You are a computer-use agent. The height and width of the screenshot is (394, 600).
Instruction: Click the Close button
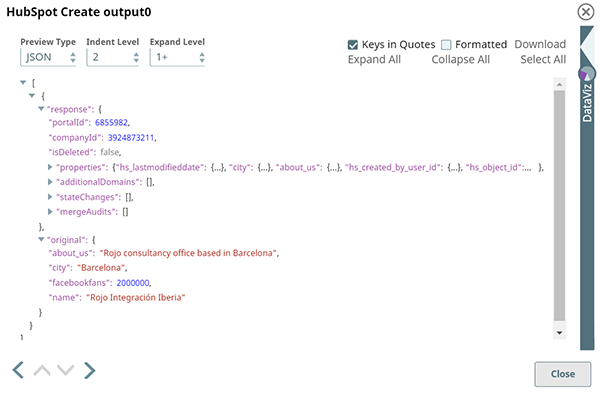tap(562, 374)
